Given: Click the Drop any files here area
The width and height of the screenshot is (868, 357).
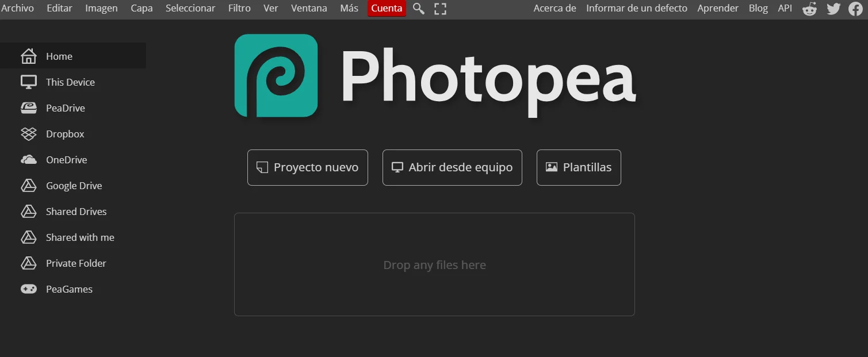Looking at the screenshot, I should tap(434, 264).
